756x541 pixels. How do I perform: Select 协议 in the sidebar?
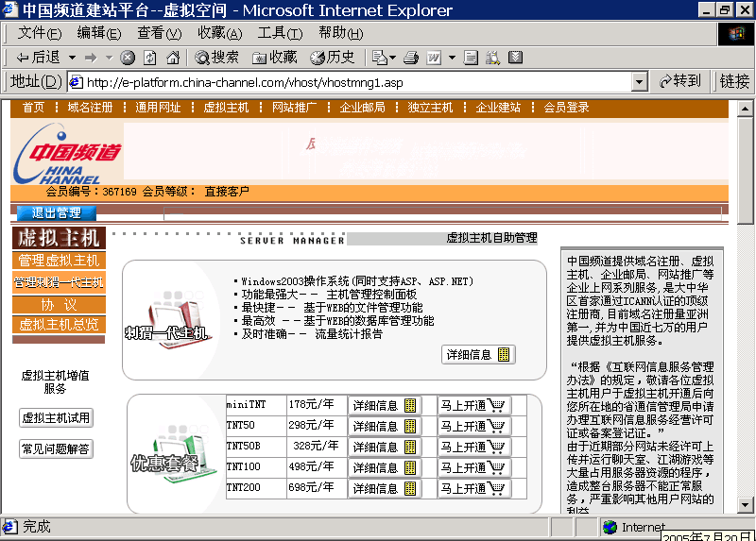click(59, 304)
